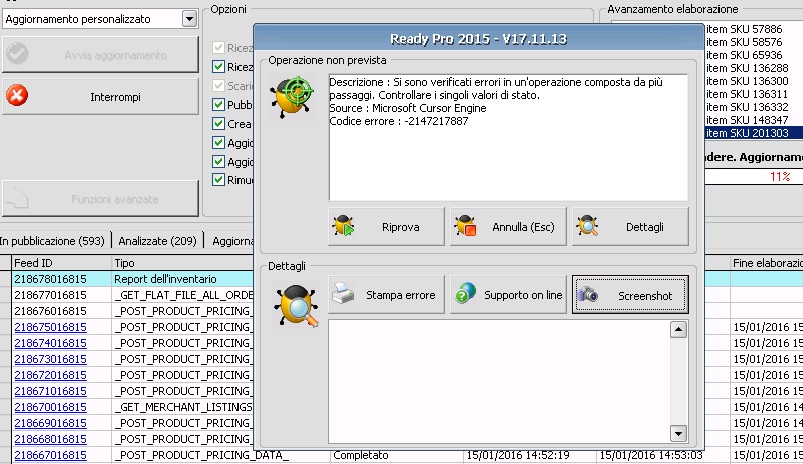Click the _GET_FLAT_FILE_ALL_ORDE type cell
This screenshot has width=803, height=464.
coord(183,295)
